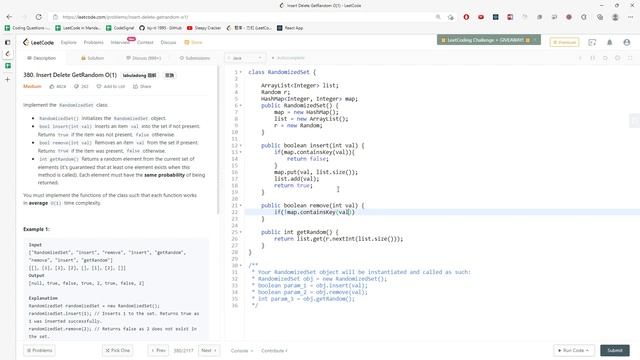
Task: Toggle the Autocomplete option in editor toolbar
Action: [288, 58]
